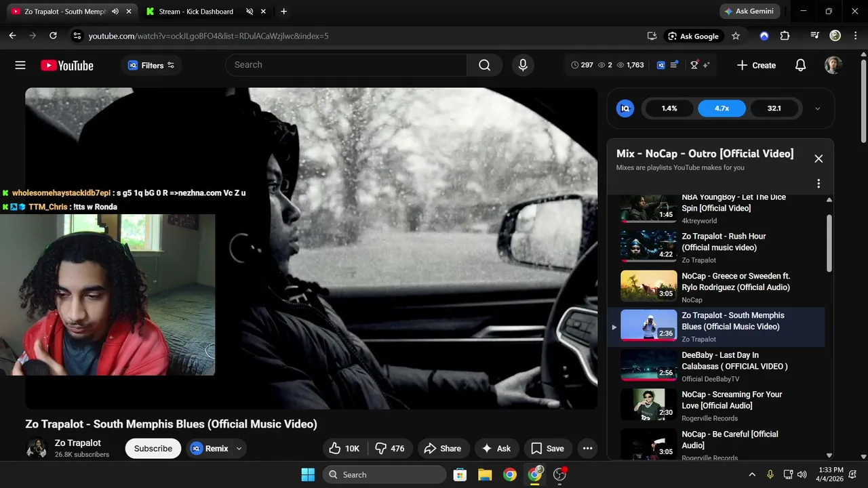This screenshot has width=868, height=488.
Task: Click the round vidIQ icon beside the 1.4% score
Action: click(x=625, y=108)
